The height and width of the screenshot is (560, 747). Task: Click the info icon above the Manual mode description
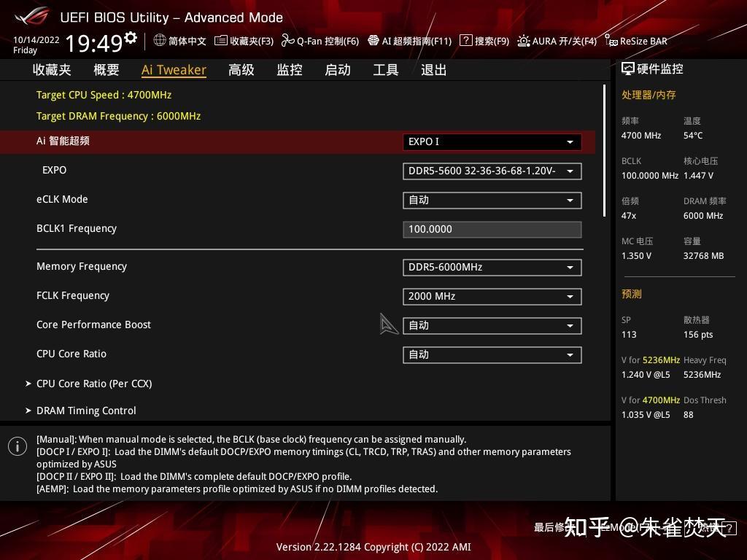click(x=18, y=446)
